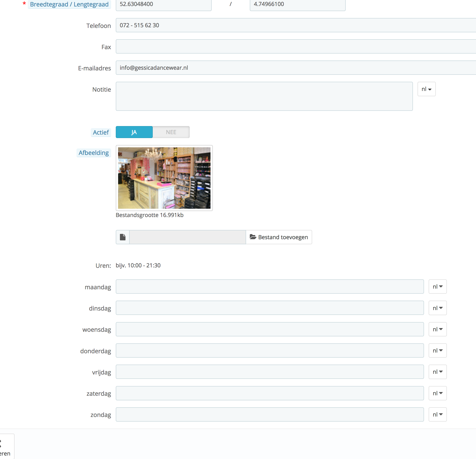
Task: Click the latitude field 52.63048400
Action: pyautogui.click(x=163, y=4)
